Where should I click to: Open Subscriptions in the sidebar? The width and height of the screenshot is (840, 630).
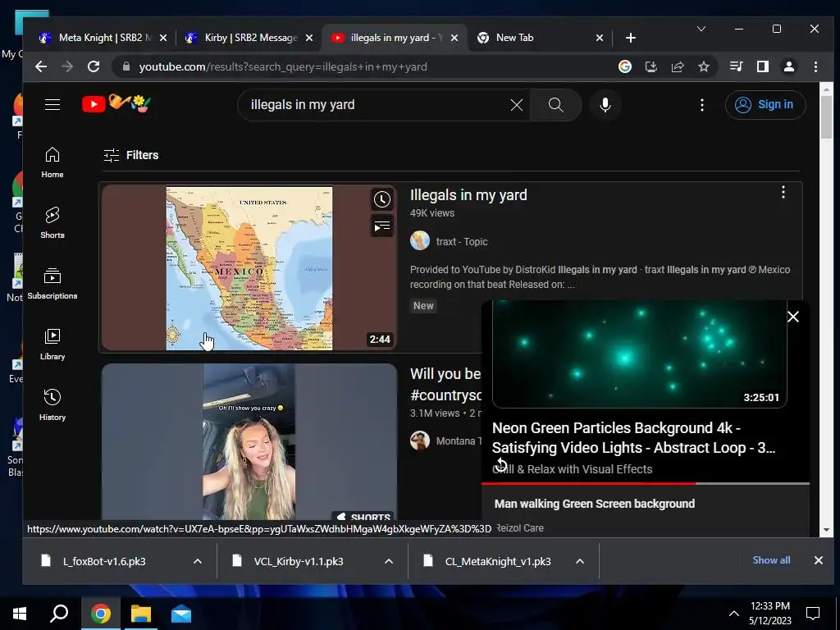pos(52,284)
